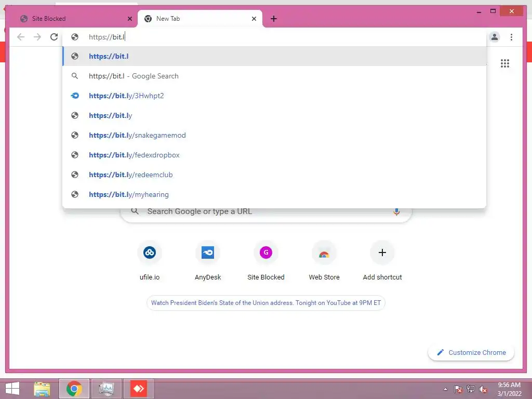
Task: Open the Chrome three-dot menu
Action: pos(511,37)
